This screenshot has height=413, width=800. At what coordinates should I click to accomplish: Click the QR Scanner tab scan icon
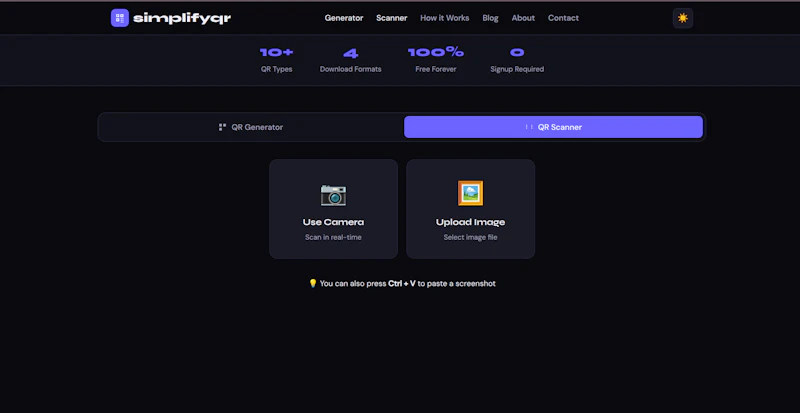click(529, 127)
